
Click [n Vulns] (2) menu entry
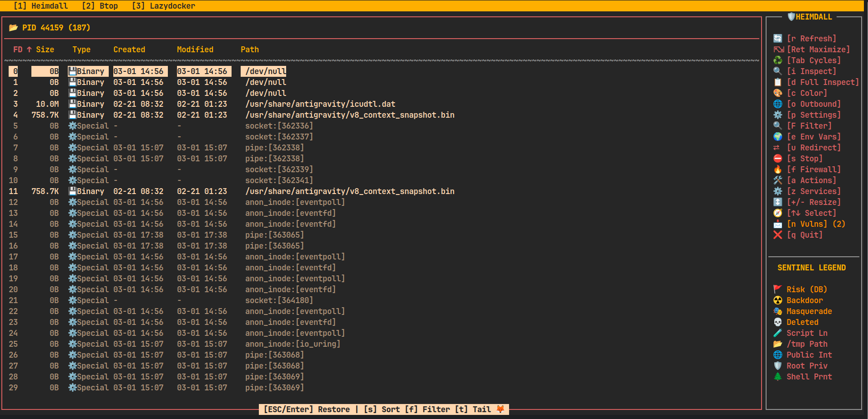click(816, 224)
